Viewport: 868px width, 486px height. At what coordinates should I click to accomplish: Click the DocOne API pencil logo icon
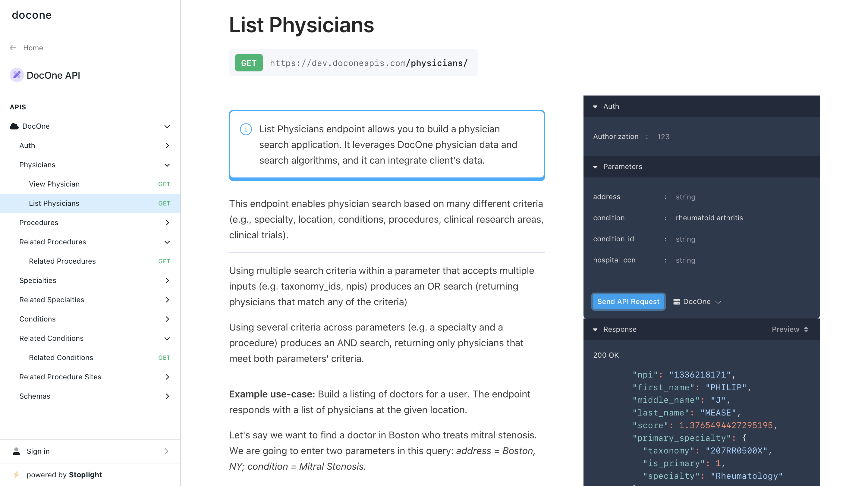click(x=17, y=75)
